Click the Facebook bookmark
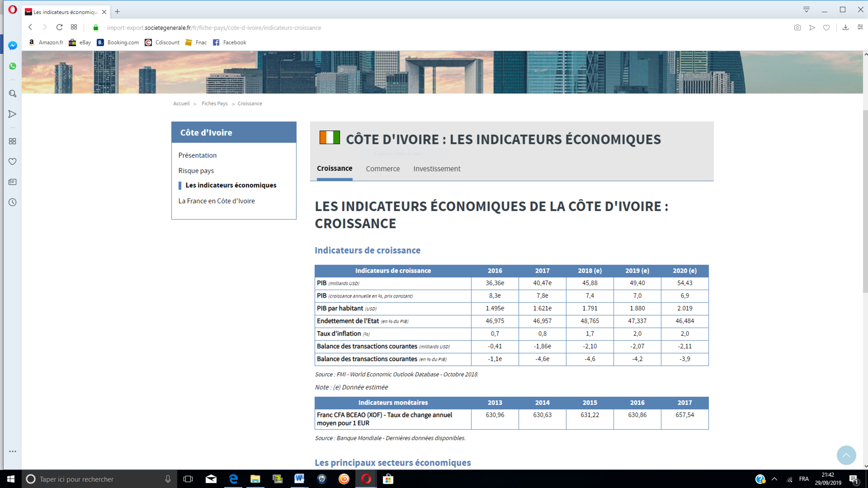Image resolution: width=868 pixels, height=488 pixels. [230, 43]
